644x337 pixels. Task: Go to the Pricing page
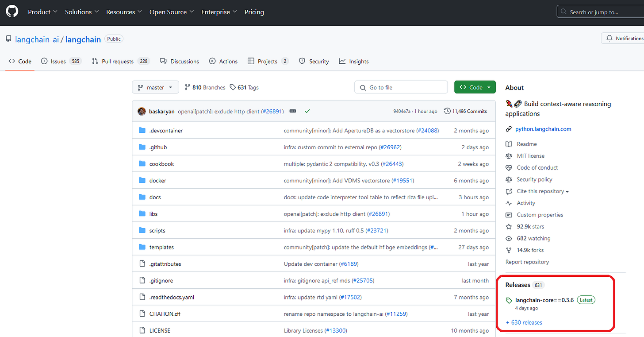254,12
